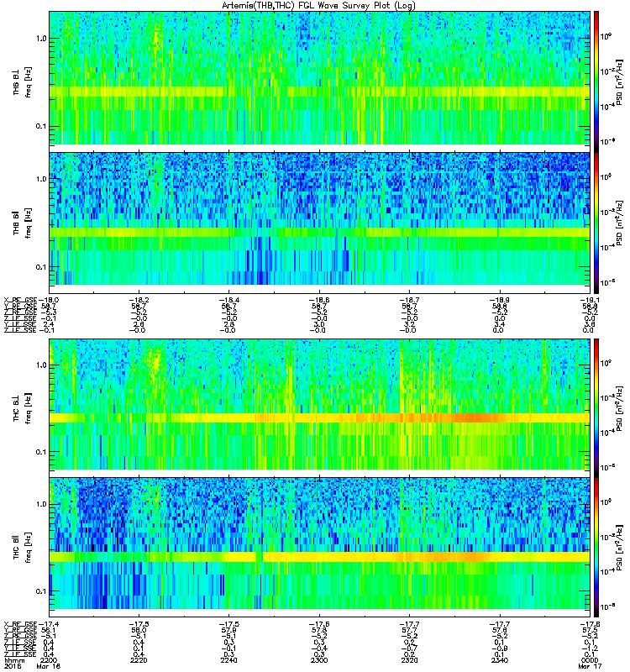This screenshot has width=630, height=672.
Task: Click the '1.0' frequency tick of THB B-parallel panel
Action: point(41,179)
